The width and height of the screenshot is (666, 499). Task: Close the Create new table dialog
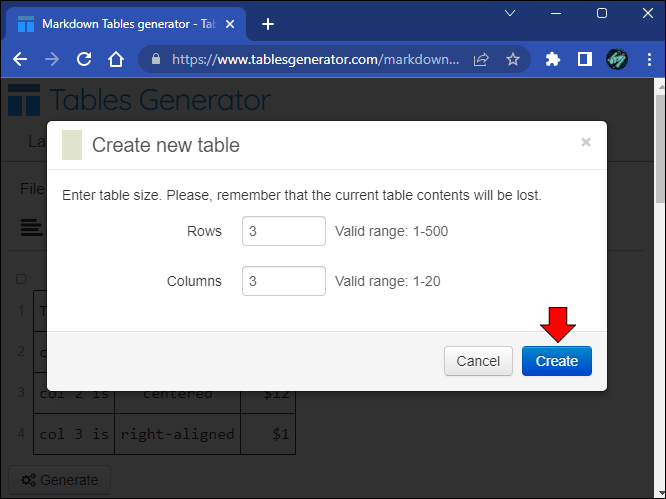[586, 142]
